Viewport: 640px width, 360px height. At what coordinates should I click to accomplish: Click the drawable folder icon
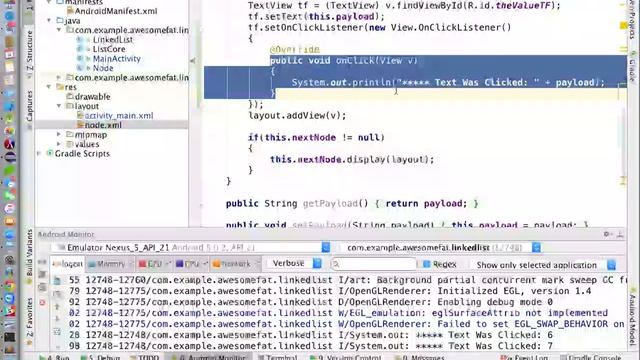(70, 97)
